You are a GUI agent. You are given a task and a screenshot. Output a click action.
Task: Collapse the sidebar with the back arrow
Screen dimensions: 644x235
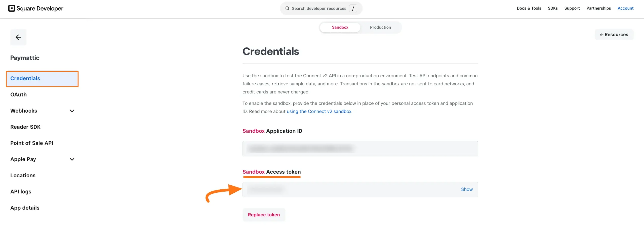tap(18, 37)
